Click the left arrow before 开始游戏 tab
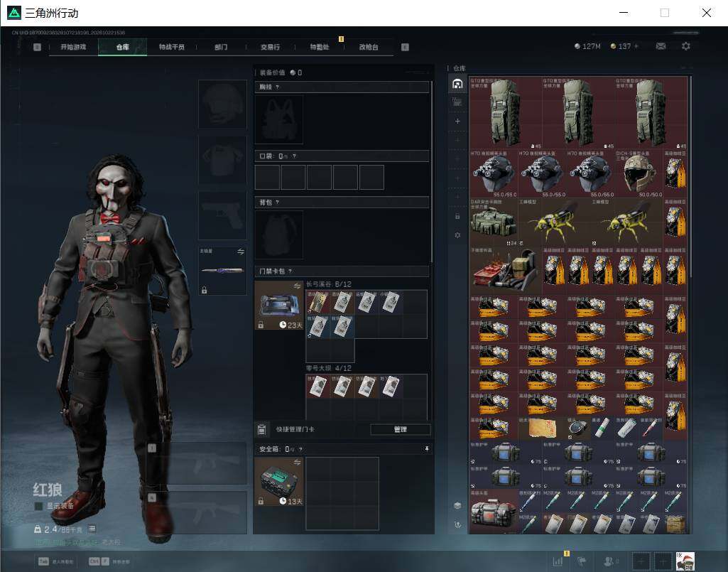 (x=37, y=47)
